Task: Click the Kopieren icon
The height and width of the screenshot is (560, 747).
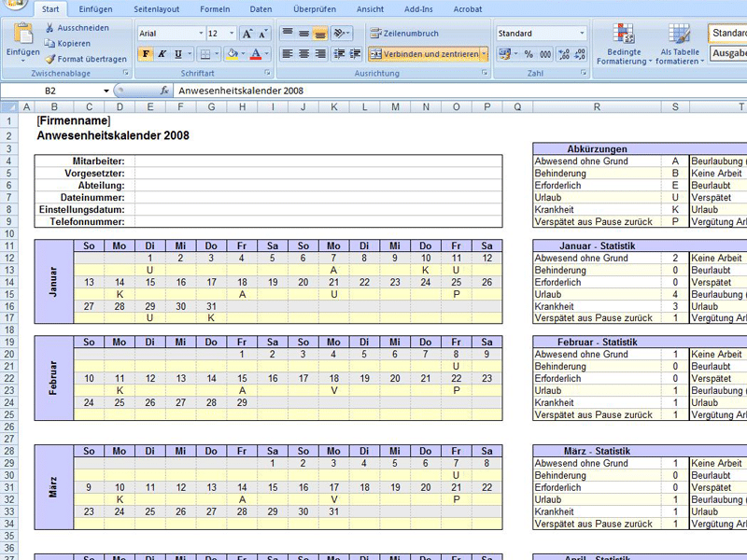Action: pyautogui.click(x=49, y=43)
